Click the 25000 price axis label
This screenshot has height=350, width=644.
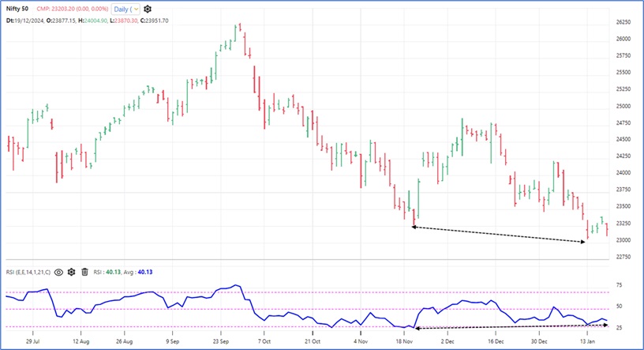tap(623, 106)
